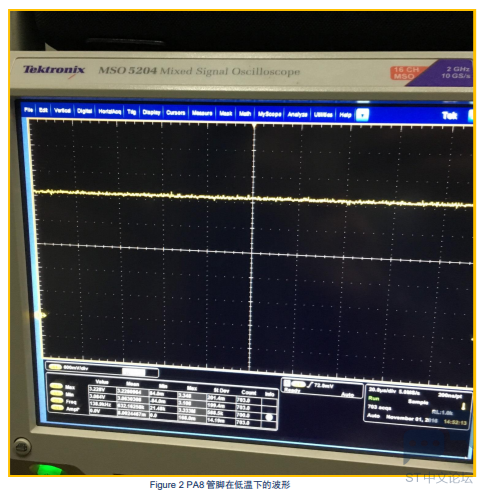The width and height of the screenshot is (482, 493).
Task: Open the Math menu
Action: click(x=245, y=114)
